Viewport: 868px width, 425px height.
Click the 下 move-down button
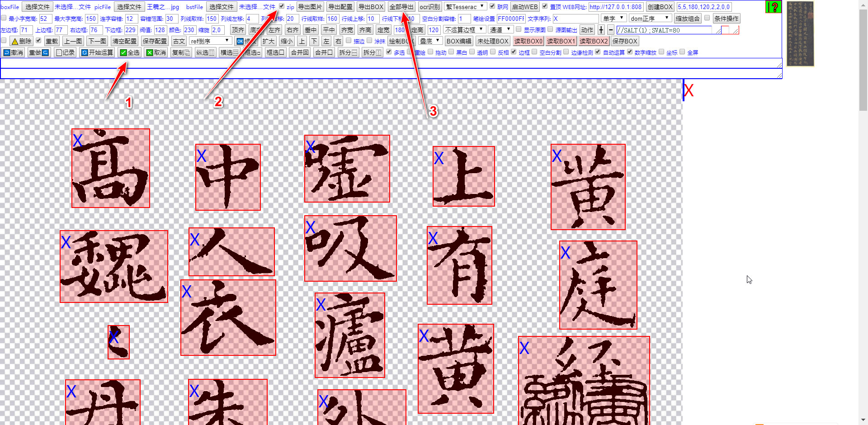coord(314,41)
